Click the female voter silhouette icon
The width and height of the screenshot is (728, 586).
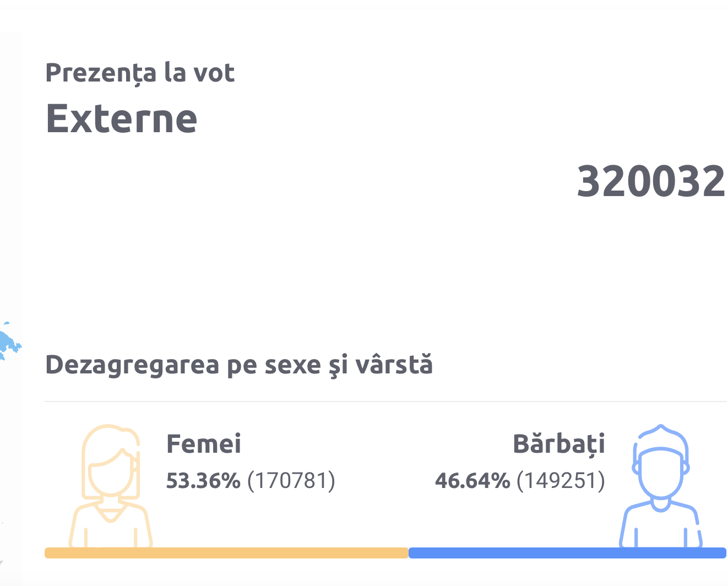pos(111,486)
